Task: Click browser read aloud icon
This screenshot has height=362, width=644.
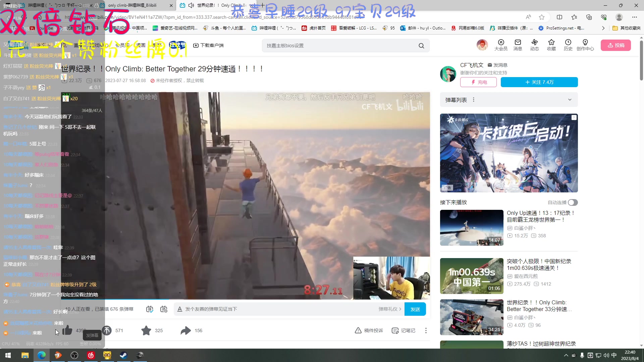Action: [528, 17]
